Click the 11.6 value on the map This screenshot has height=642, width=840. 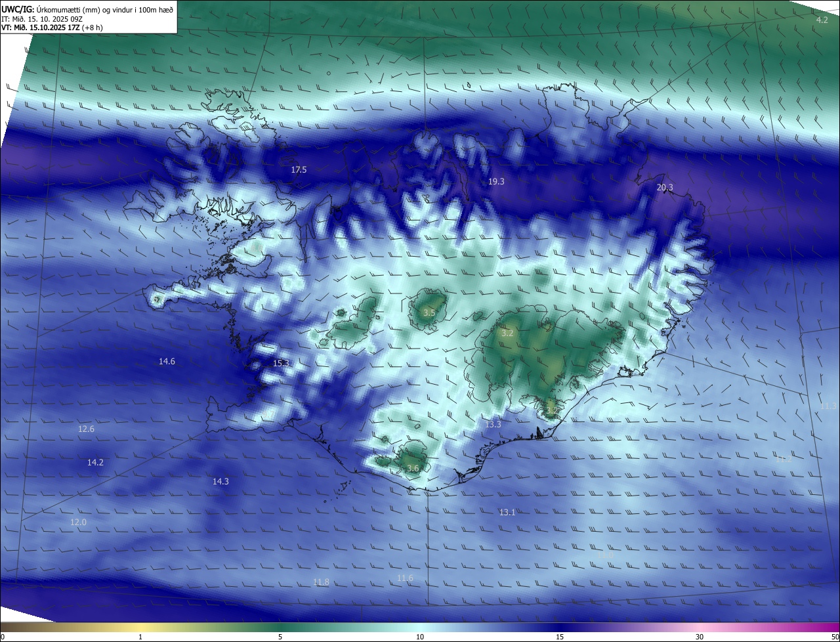[405, 578]
